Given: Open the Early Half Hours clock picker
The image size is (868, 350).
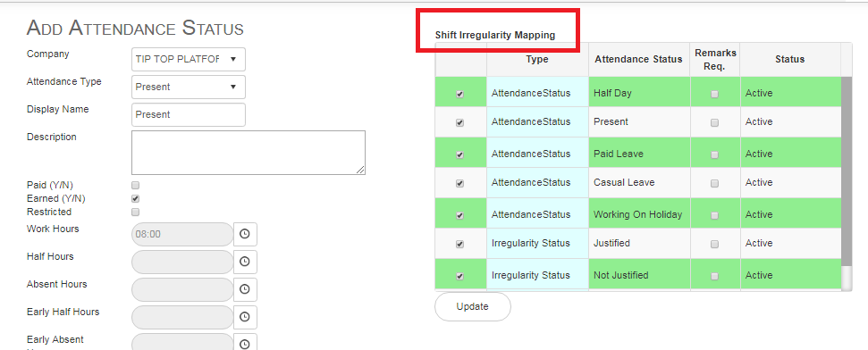Looking at the screenshot, I should point(245,317).
